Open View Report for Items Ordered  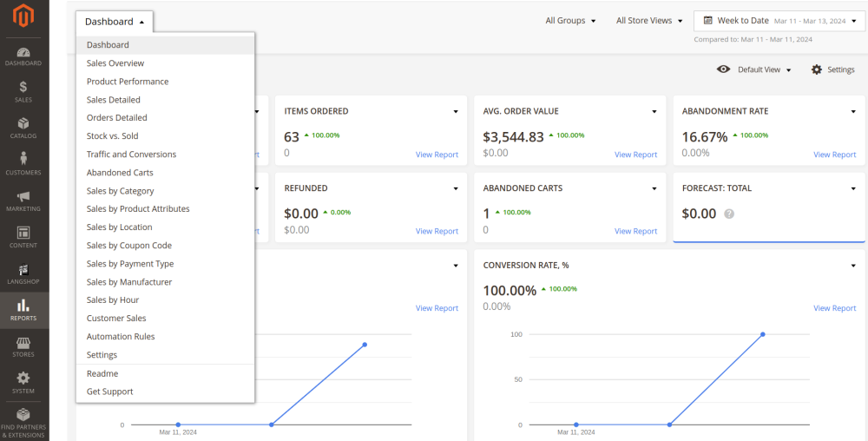tap(437, 155)
